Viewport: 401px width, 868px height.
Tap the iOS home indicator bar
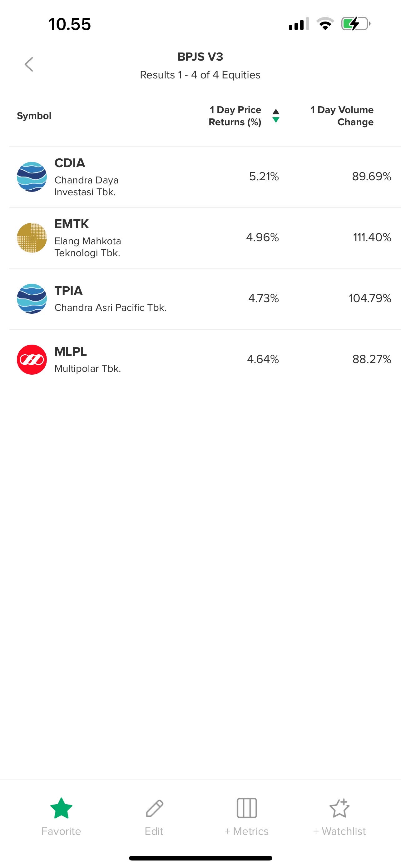[x=200, y=858]
